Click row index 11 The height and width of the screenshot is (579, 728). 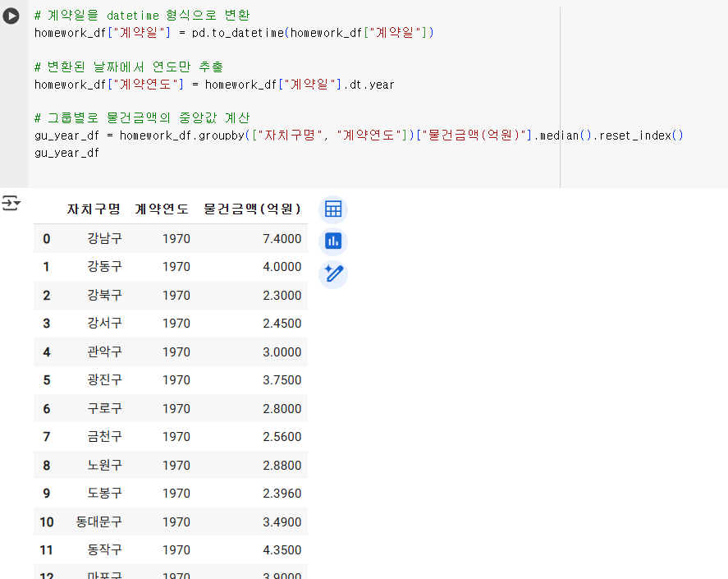47,550
